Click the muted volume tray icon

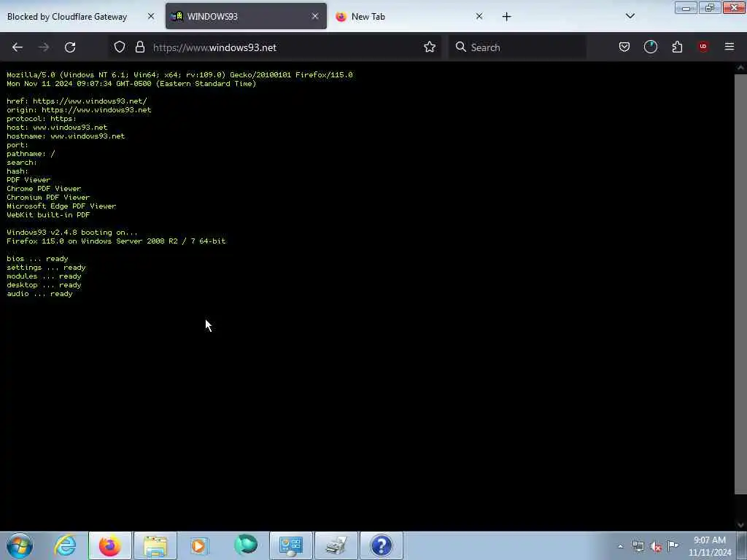(x=656, y=546)
